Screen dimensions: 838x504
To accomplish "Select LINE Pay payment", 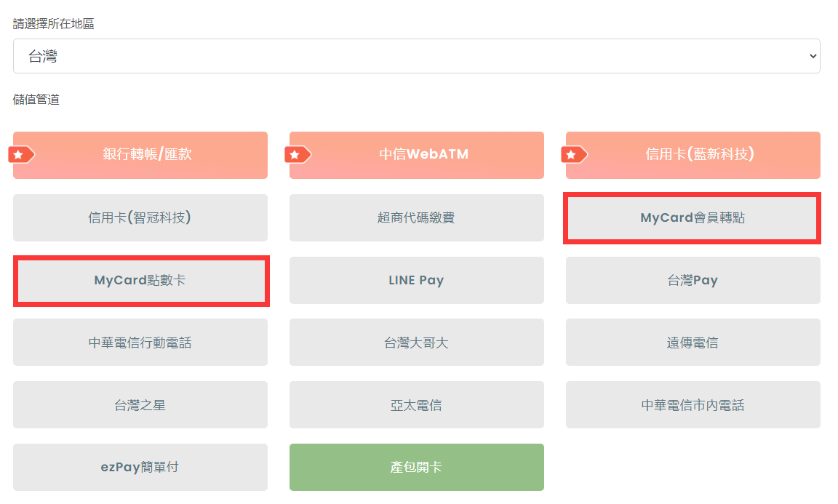I will click(416, 281).
